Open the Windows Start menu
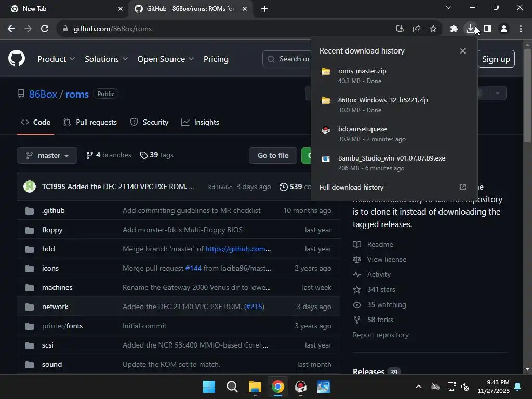Image resolution: width=532 pixels, height=399 pixels. [x=209, y=387]
